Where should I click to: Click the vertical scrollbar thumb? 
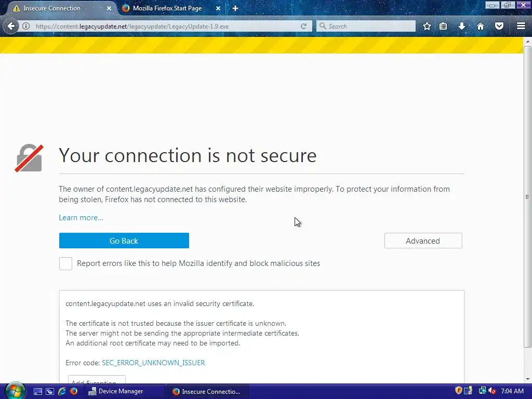tap(527, 197)
